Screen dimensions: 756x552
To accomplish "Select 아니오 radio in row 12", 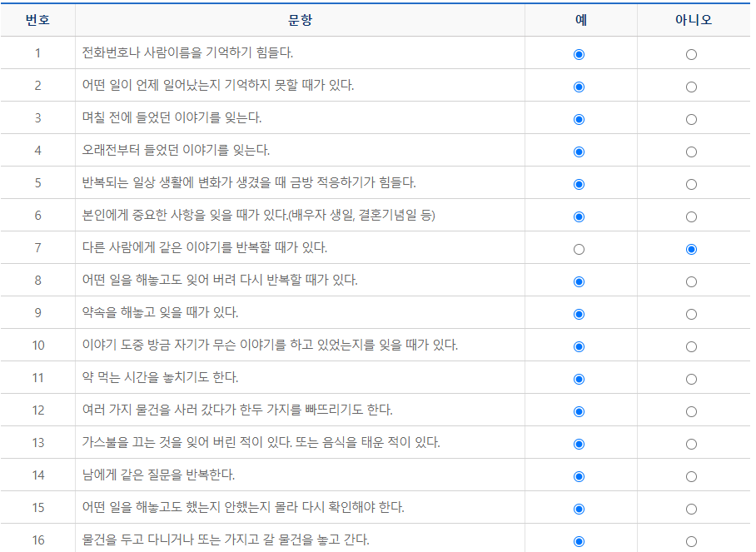I will (x=691, y=411).
